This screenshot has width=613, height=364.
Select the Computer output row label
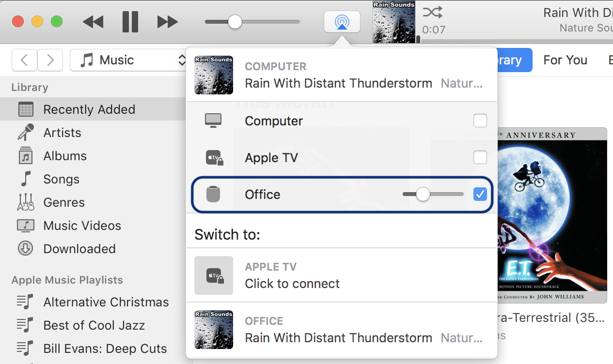pos(274,121)
